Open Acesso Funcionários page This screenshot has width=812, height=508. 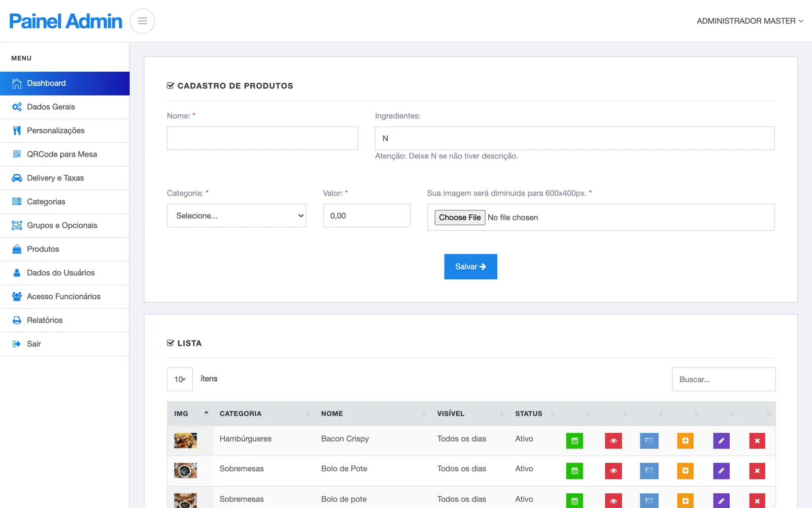click(x=64, y=297)
